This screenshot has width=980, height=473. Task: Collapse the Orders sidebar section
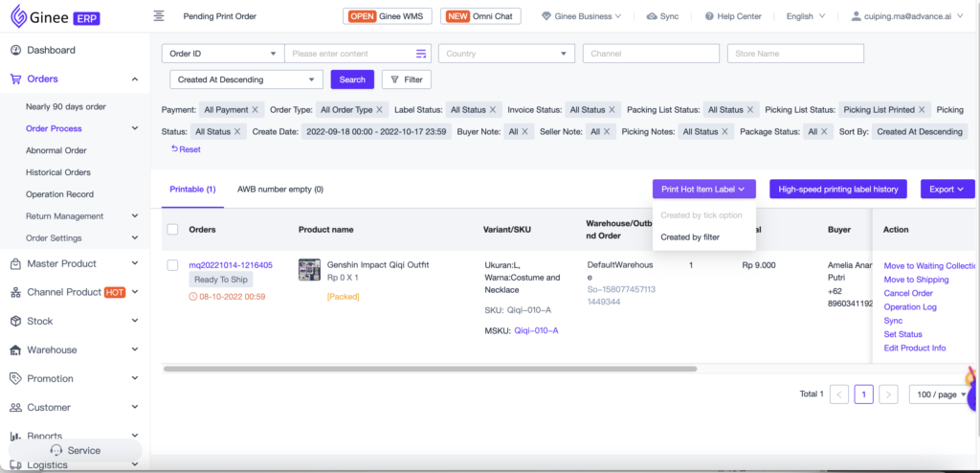(134, 79)
